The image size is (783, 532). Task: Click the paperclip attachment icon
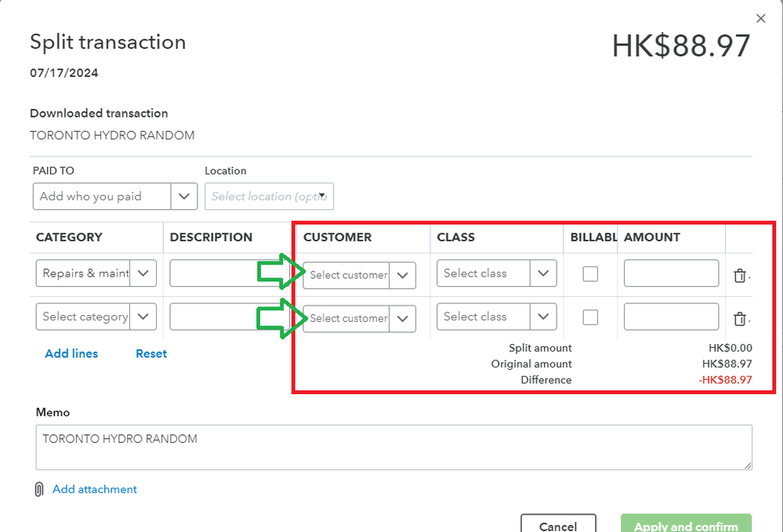click(x=39, y=489)
